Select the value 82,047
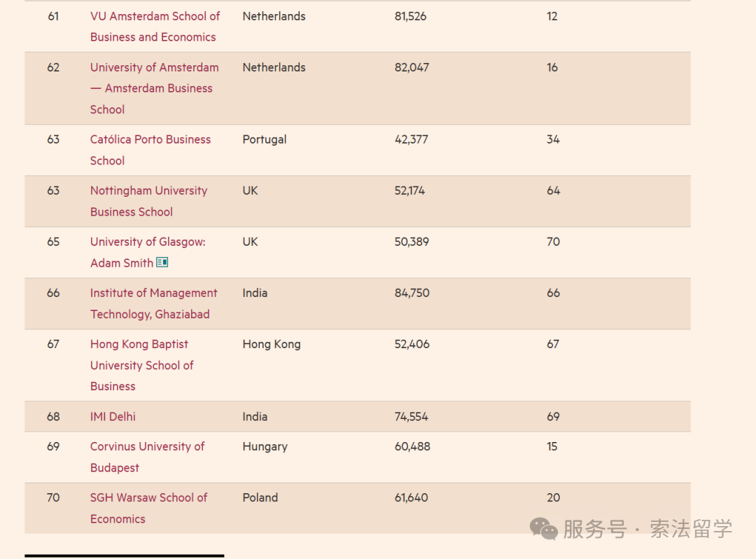Image resolution: width=756 pixels, height=559 pixels. pyautogui.click(x=412, y=67)
